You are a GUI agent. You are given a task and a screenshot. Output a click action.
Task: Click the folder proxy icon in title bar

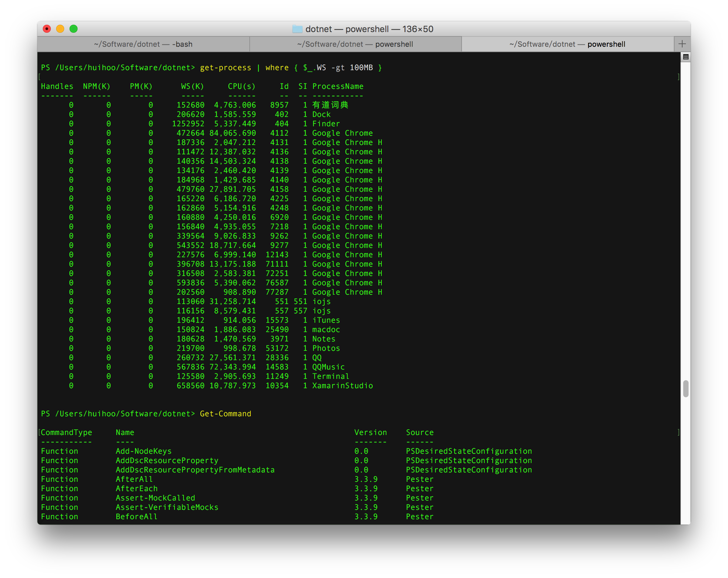(x=297, y=29)
